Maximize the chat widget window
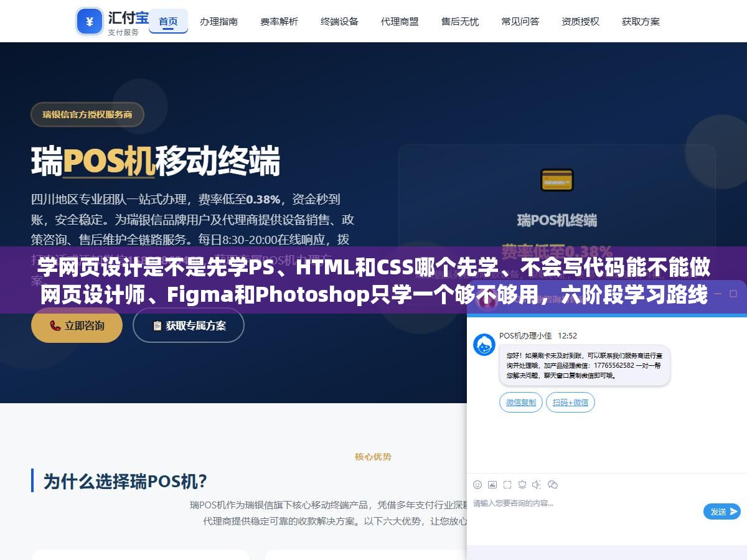Screen dimensions: 747x560 coord(735,293)
